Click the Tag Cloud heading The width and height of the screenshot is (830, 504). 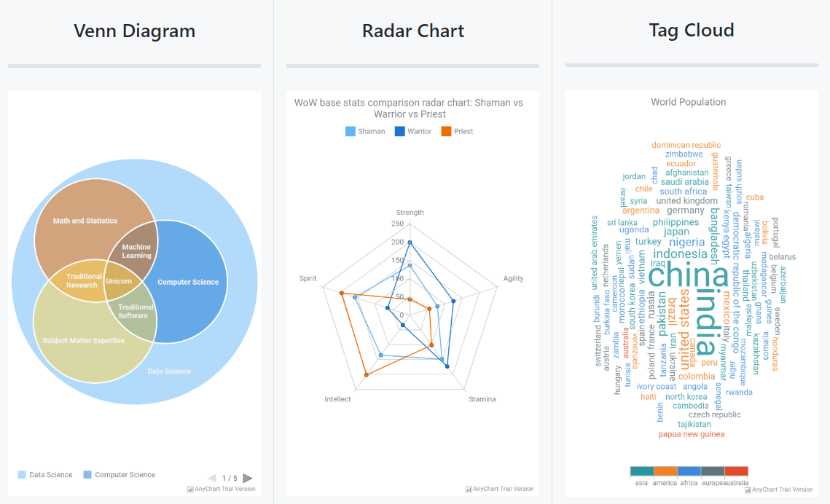pos(692,31)
